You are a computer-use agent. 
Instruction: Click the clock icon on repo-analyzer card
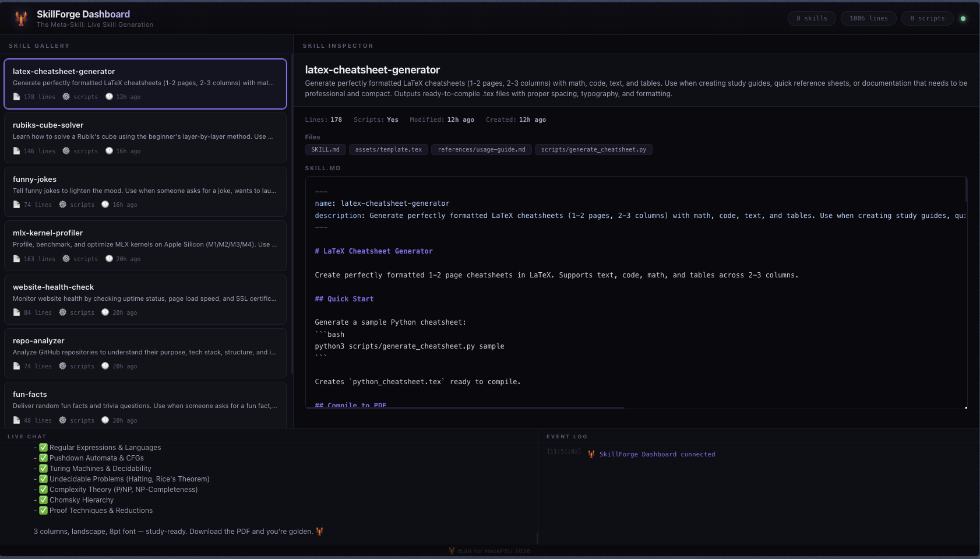click(105, 366)
